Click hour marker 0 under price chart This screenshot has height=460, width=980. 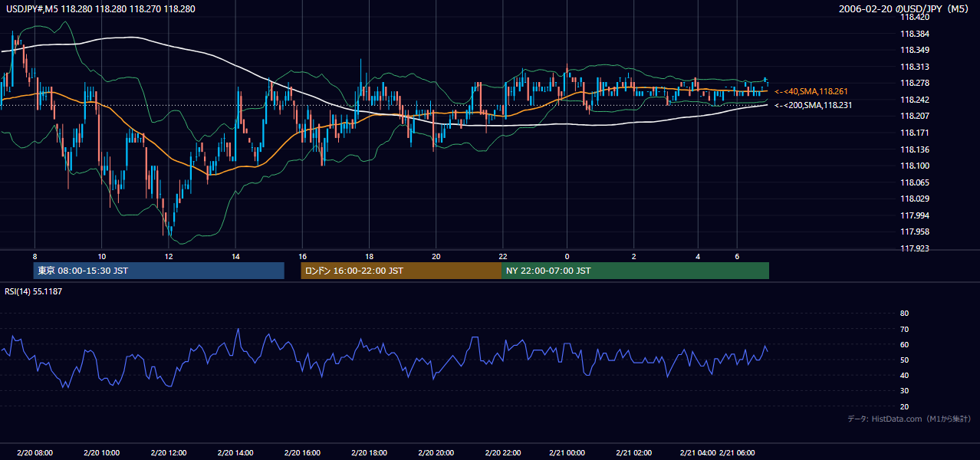coord(567,256)
